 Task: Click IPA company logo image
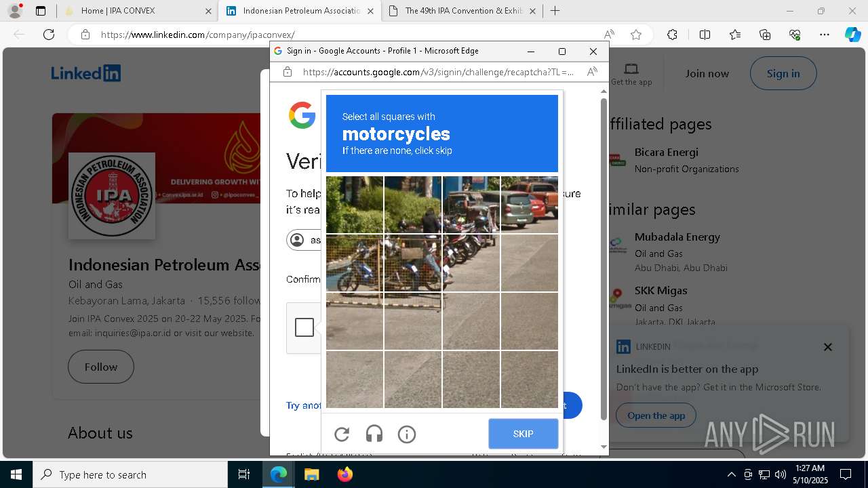pyautogui.click(x=112, y=196)
